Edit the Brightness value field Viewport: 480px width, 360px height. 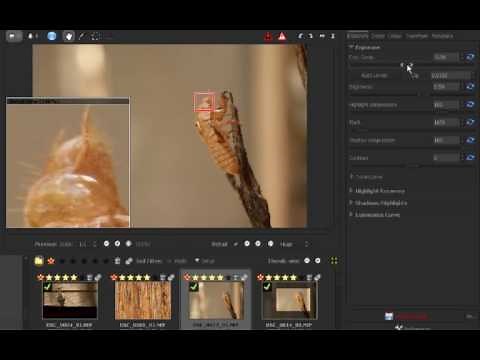click(446, 87)
